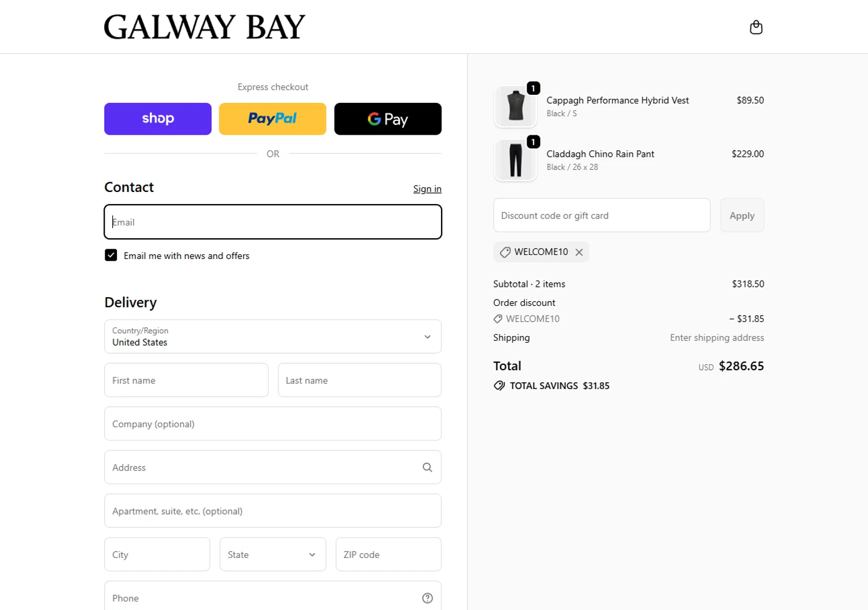Click the Last name field
The height and width of the screenshot is (610, 868).
[359, 380]
